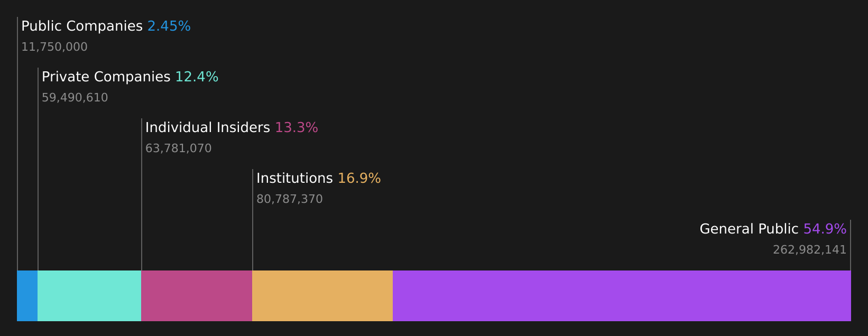Select the teal Private Companies bar segment

[x=89, y=296]
